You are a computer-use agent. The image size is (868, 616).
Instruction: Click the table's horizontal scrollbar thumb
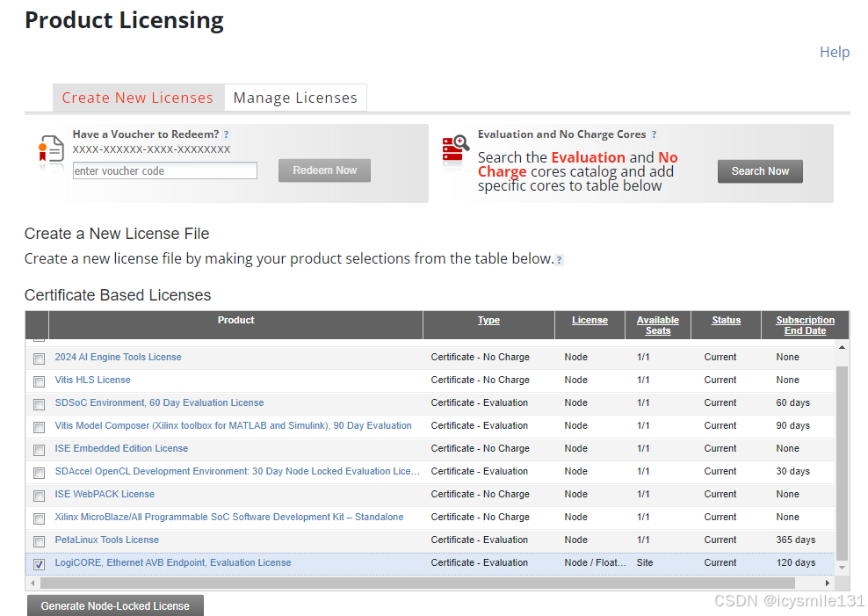[418, 583]
